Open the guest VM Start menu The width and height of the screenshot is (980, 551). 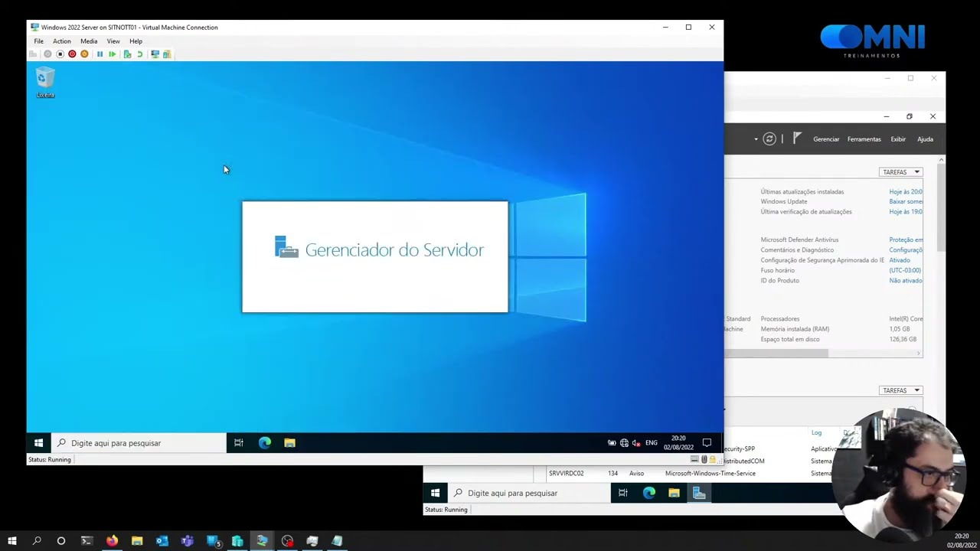[38, 443]
